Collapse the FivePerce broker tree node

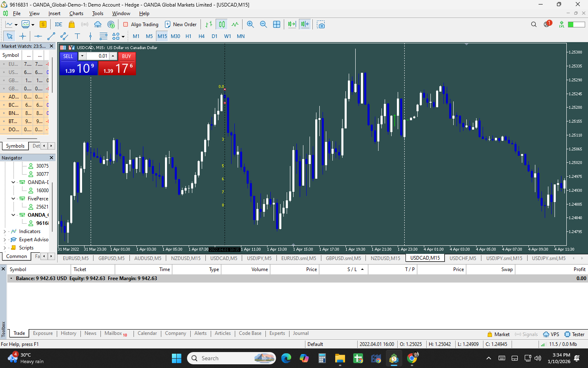(13, 199)
